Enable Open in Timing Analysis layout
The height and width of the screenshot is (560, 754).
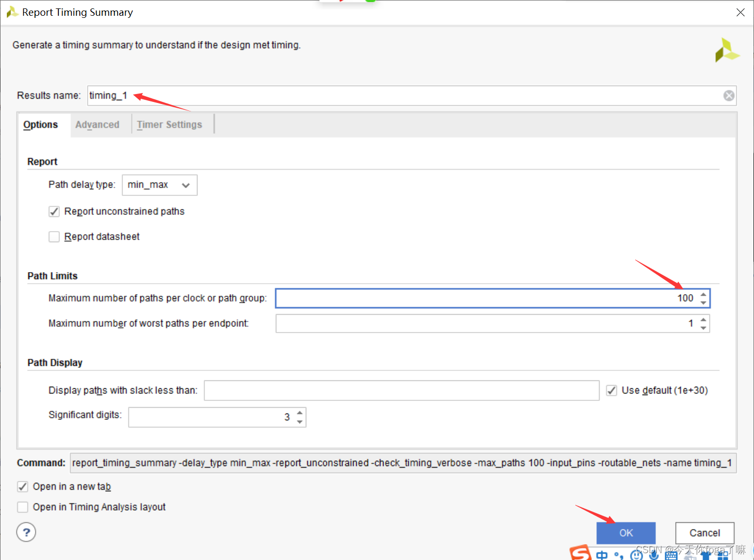(23, 507)
